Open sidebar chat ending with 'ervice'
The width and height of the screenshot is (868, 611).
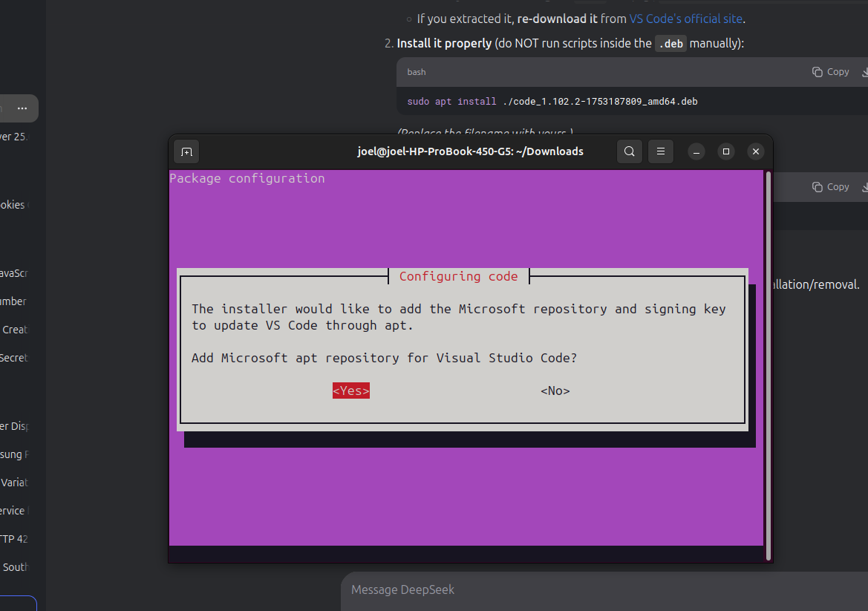point(13,511)
